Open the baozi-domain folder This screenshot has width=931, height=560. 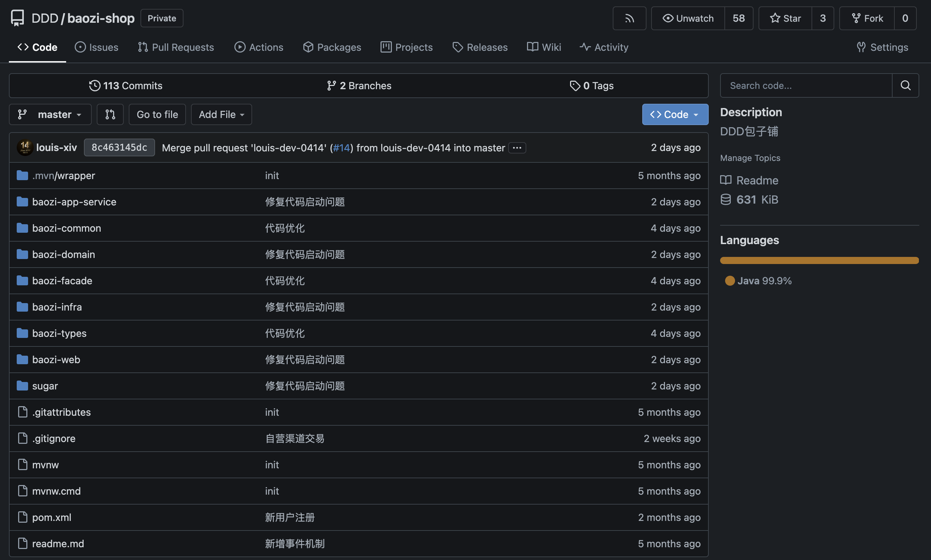(x=63, y=254)
